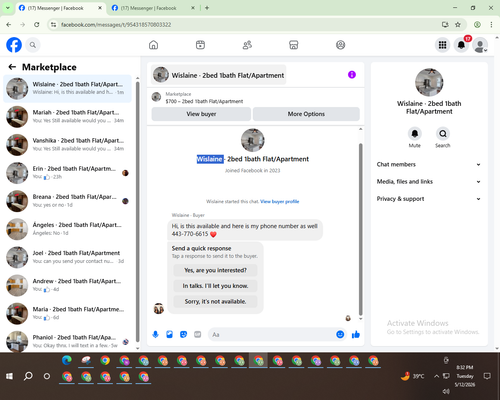Record a voice clip microphone icon
Viewport: 500px width, 400px height.
[155, 334]
